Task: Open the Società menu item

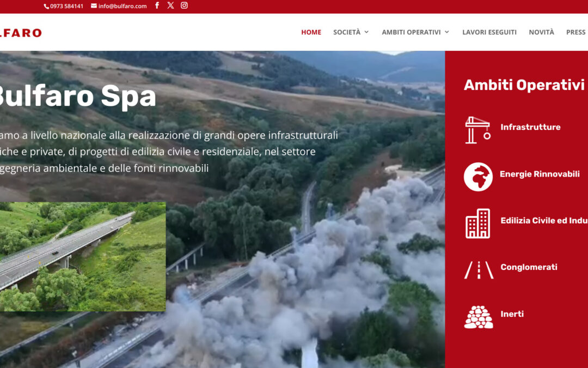Action: 347,32
